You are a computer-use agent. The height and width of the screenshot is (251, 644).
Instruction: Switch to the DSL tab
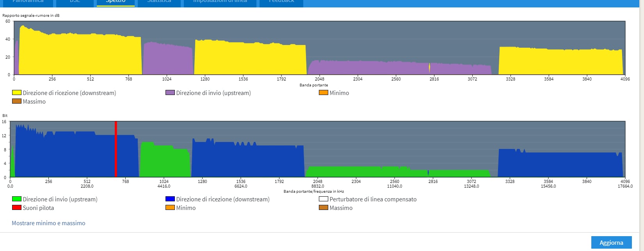pyautogui.click(x=75, y=2)
